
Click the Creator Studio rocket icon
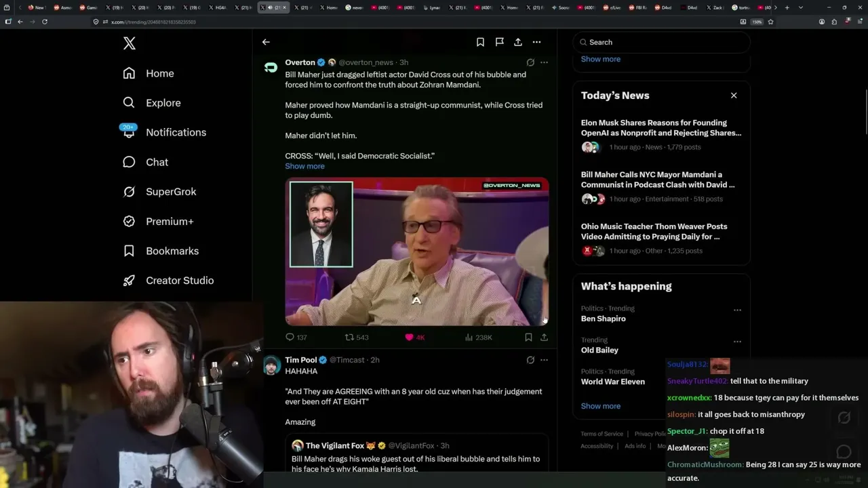(x=129, y=281)
